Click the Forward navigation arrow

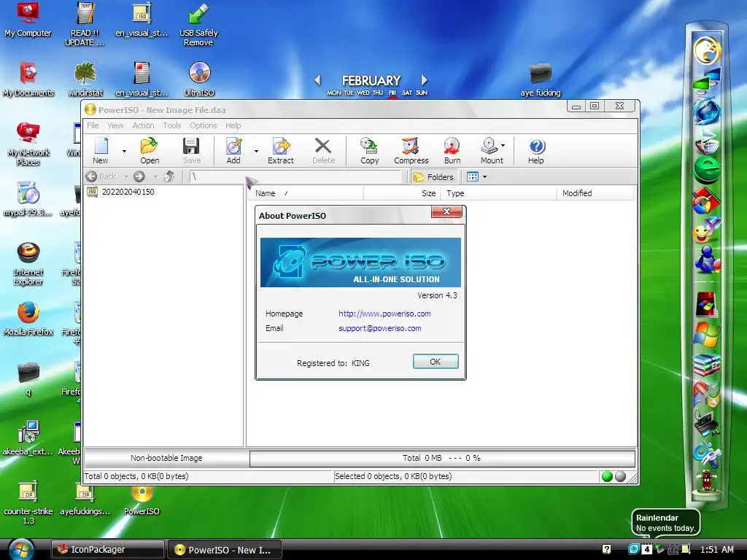139,176
